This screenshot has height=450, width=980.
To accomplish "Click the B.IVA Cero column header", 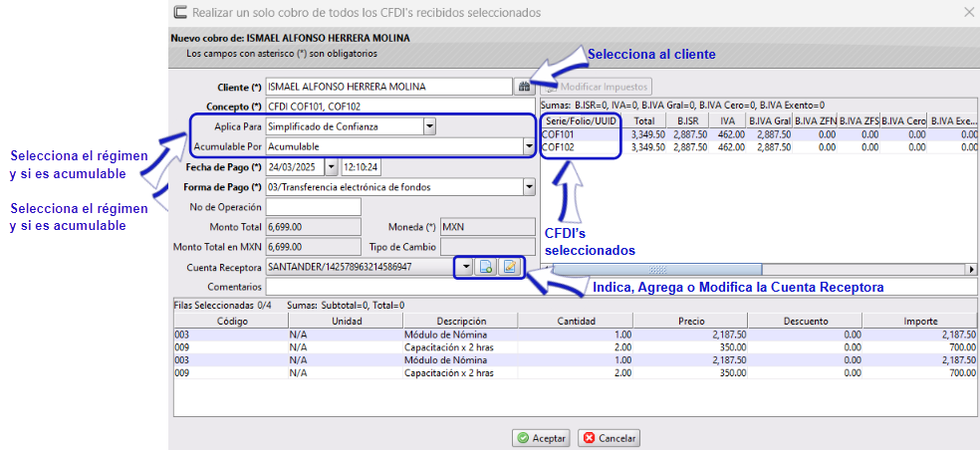I will click(903, 120).
